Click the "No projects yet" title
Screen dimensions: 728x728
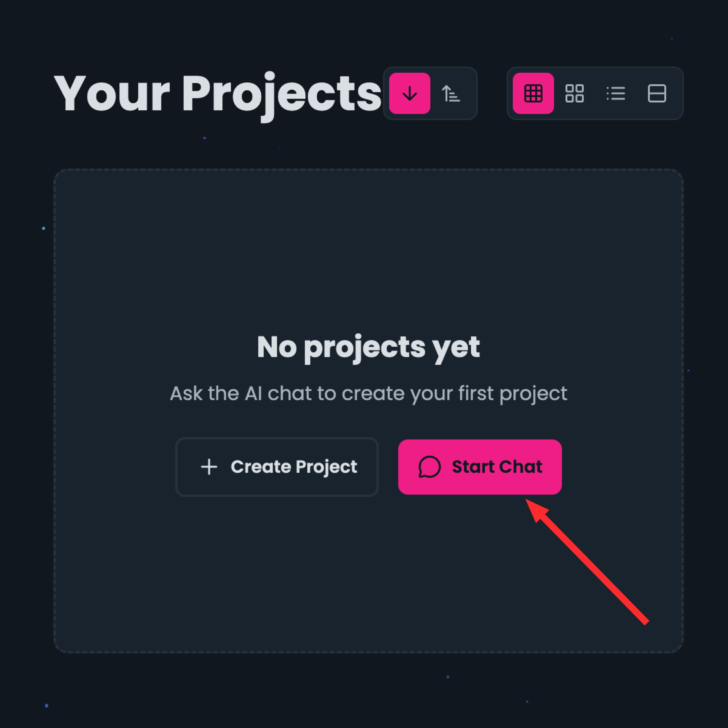click(x=368, y=347)
